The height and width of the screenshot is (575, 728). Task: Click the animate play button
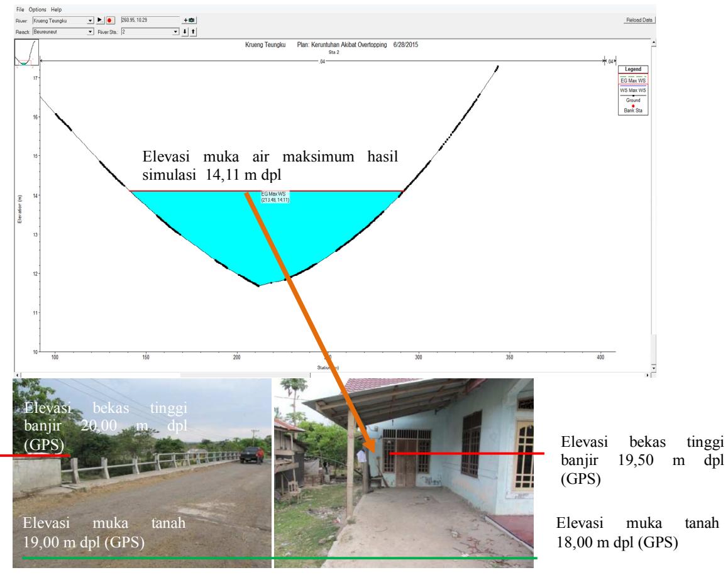[x=100, y=20]
